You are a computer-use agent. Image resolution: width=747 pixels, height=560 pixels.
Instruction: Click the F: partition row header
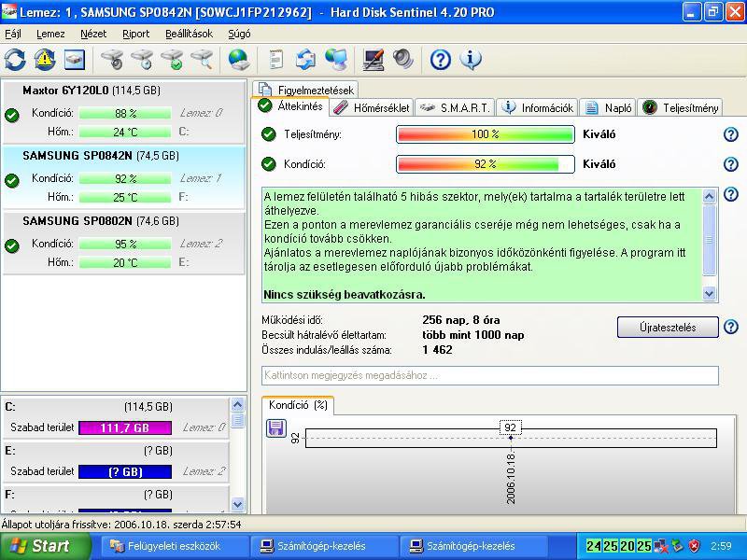point(89,495)
